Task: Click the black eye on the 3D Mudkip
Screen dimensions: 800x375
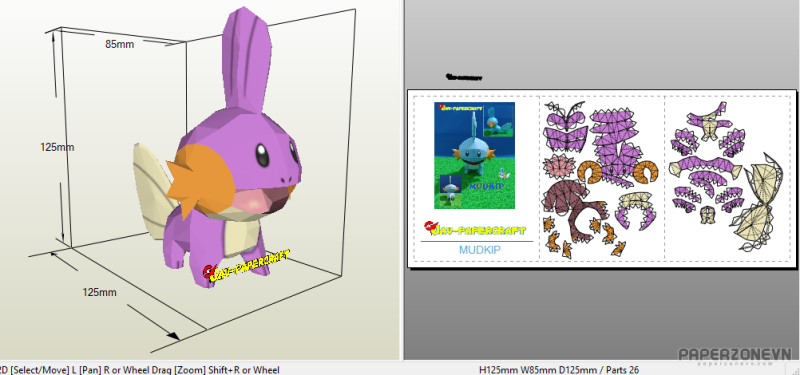Action: 262,155
